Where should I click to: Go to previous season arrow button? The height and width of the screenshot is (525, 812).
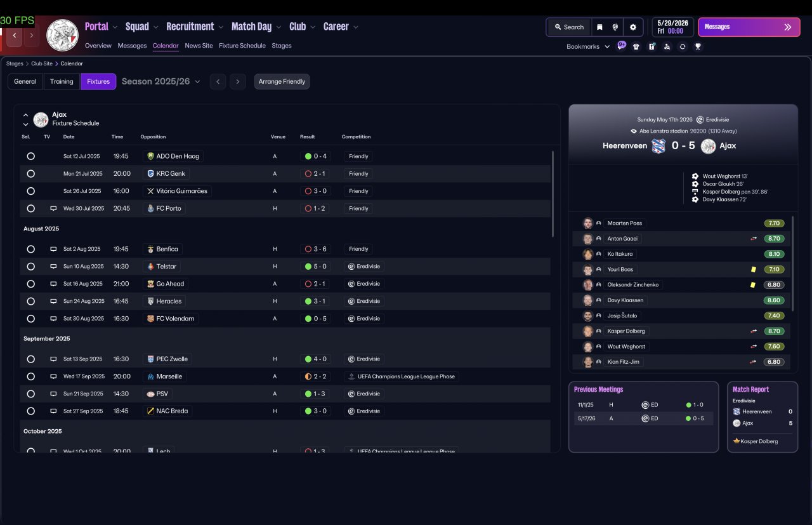218,81
